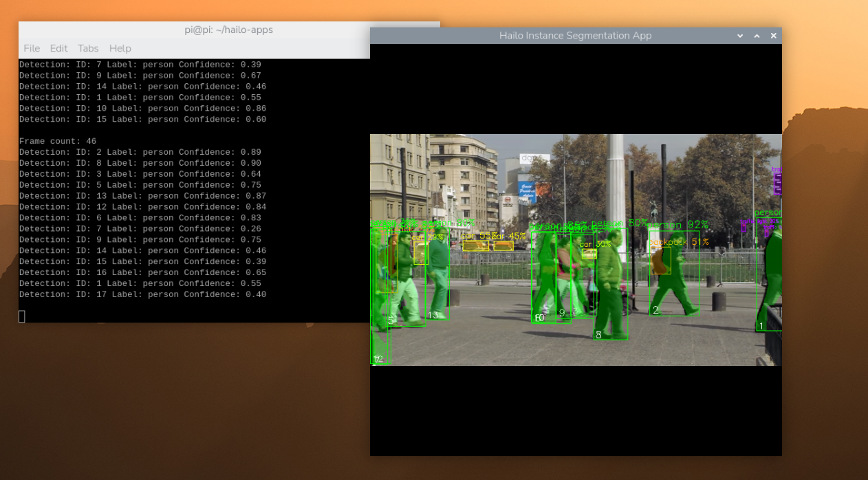The width and height of the screenshot is (868, 480).
Task: Click the Hailo Instance Segmentation App title bar
Action: 575,36
